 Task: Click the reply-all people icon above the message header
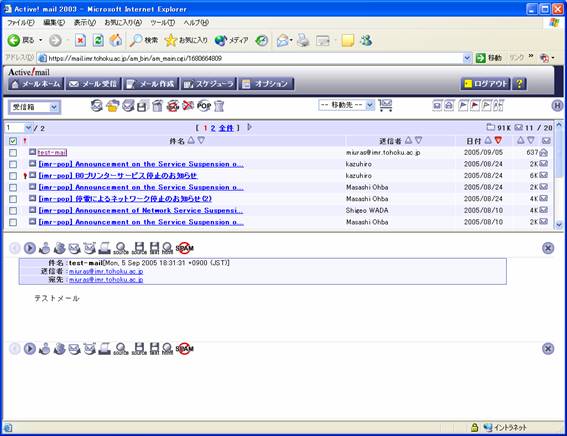[60, 248]
